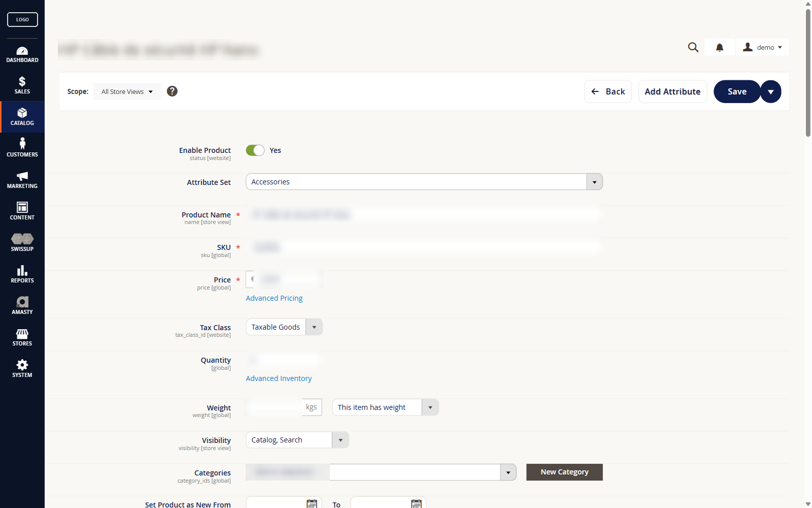The height and width of the screenshot is (508, 812).
Task: Open the notifications bell
Action: coord(720,47)
